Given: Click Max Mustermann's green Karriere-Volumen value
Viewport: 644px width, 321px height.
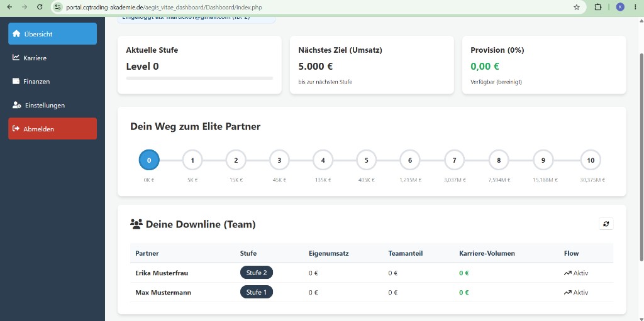Looking at the screenshot, I should tap(464, 293).
